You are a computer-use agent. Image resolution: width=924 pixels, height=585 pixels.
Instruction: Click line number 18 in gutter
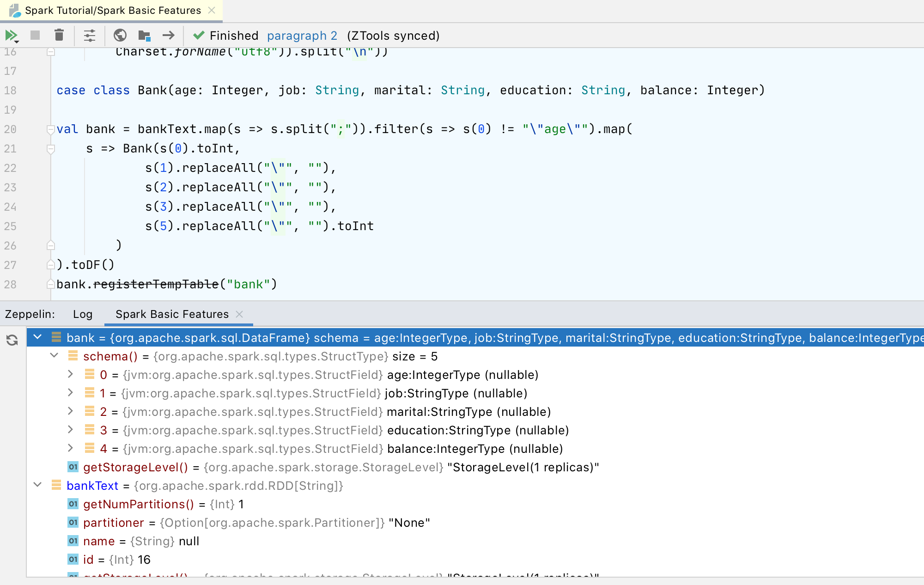[x=10, y=90]
